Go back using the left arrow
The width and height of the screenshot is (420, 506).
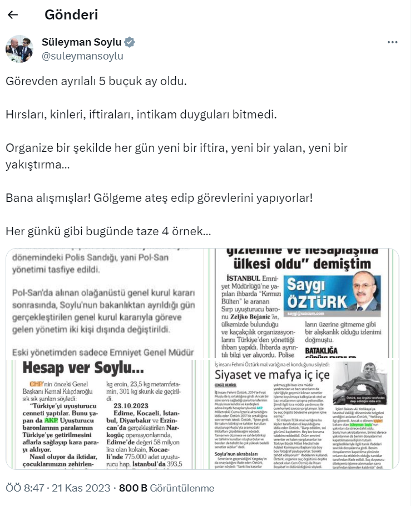click(13, 14)
